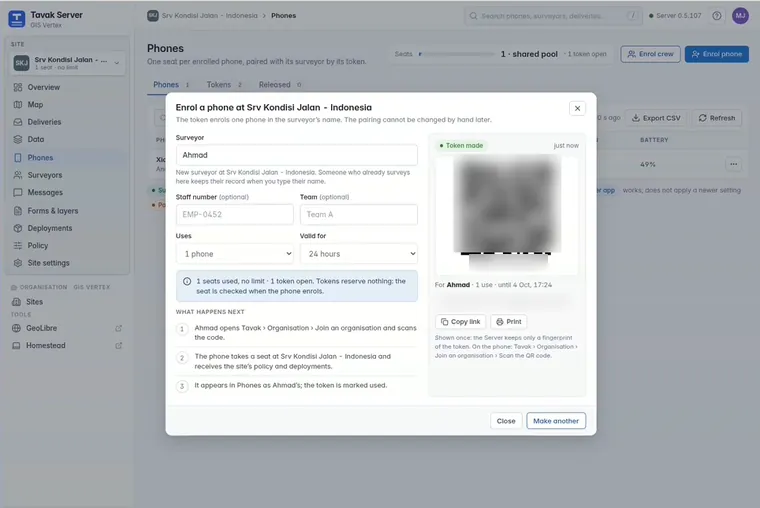
Task: Go to Deliveries in sidebar
Action: [67, 122]
